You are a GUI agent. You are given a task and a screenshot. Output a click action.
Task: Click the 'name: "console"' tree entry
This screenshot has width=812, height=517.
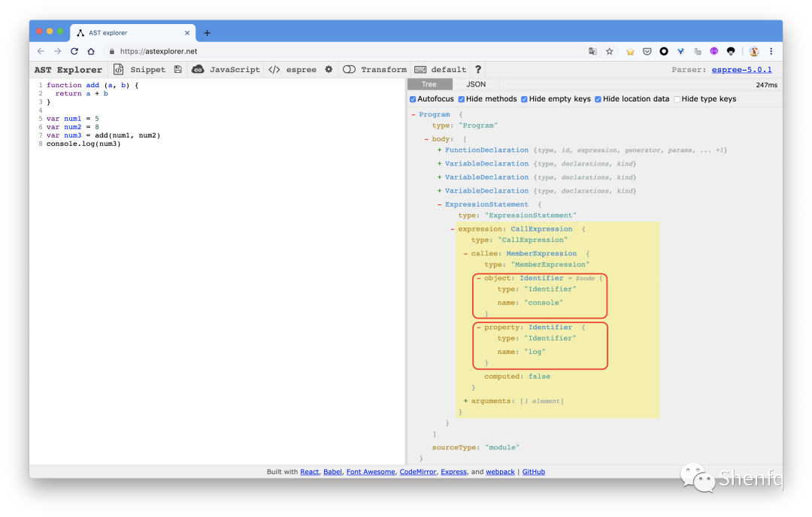530,303
